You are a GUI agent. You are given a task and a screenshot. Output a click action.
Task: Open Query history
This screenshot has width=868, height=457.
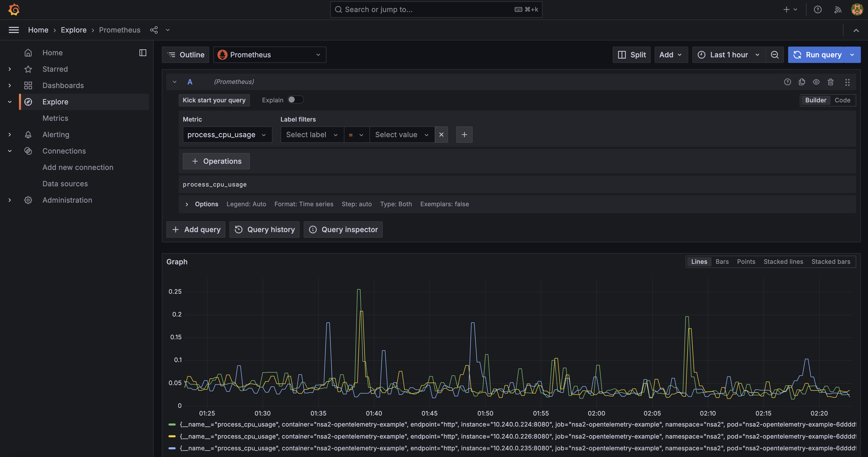pyautogui.click(x=264, y=229)
